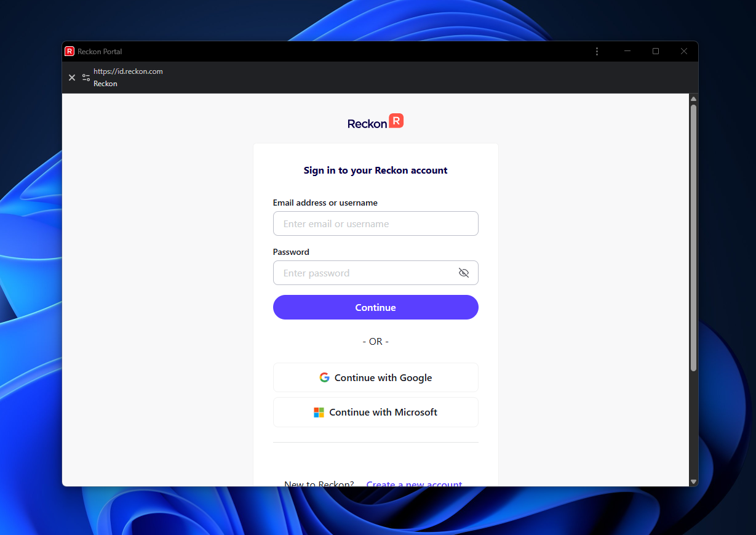Image resolution: width=756 pixels, height=535 pixels.
Task: Open Create a new account link
Action: click(414, 484)
